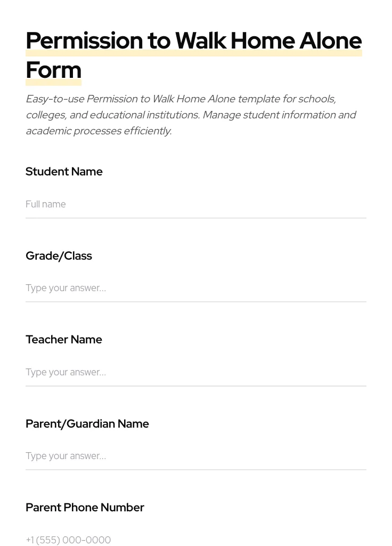
Task: Click "academic processes efficiently" description text
Action: [98, 131]
